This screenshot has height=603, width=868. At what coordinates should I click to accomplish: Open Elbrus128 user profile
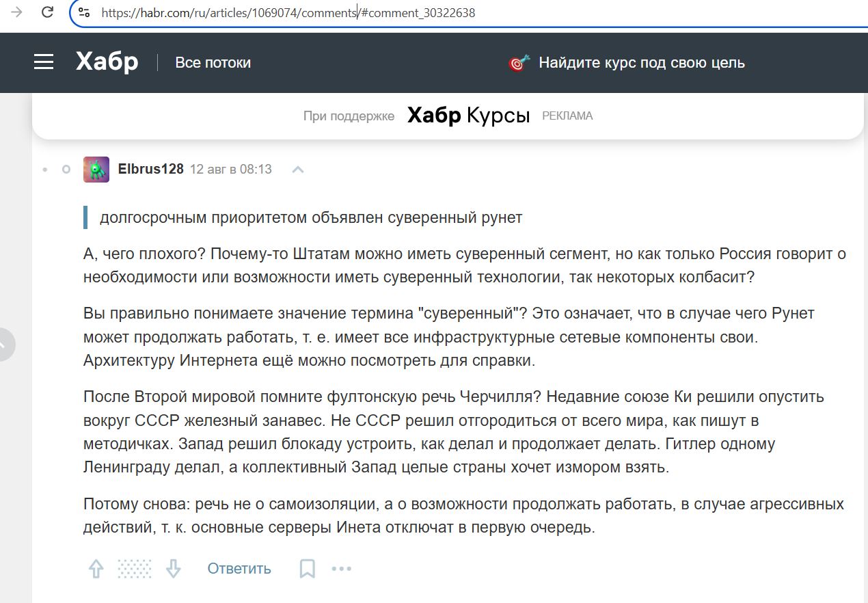point(151,169)
